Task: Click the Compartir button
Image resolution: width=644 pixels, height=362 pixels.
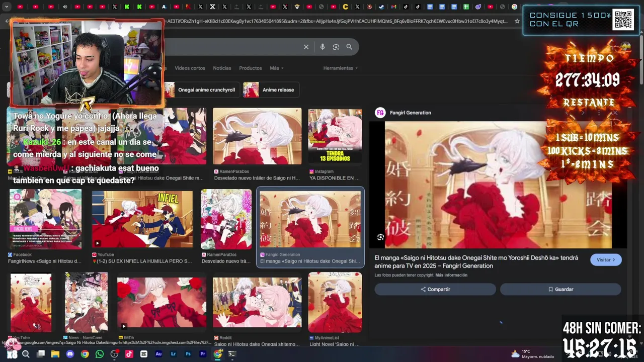Action: point(435,289)
